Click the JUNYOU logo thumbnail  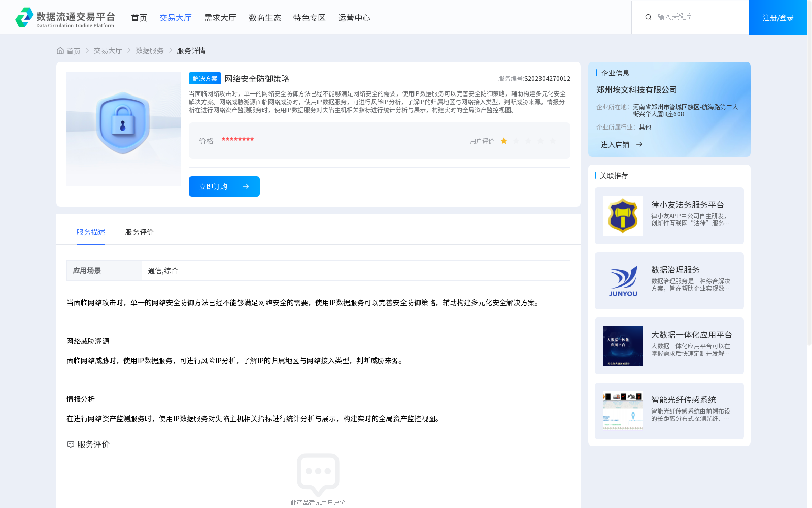coord(623,281)
